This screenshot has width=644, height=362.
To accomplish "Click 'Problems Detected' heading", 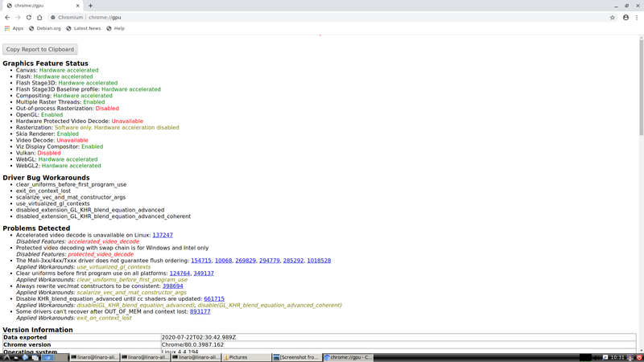I will point(36,228).
